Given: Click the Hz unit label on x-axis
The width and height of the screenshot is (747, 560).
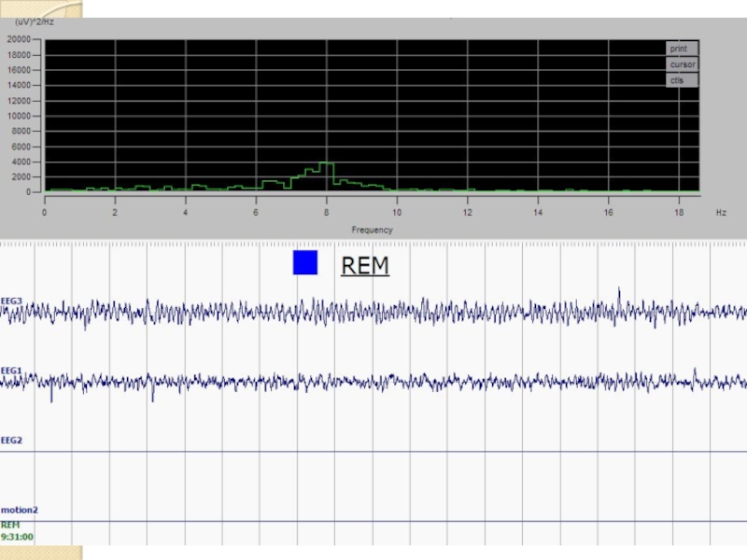Looking at the screenshot, I should (721, 213).
